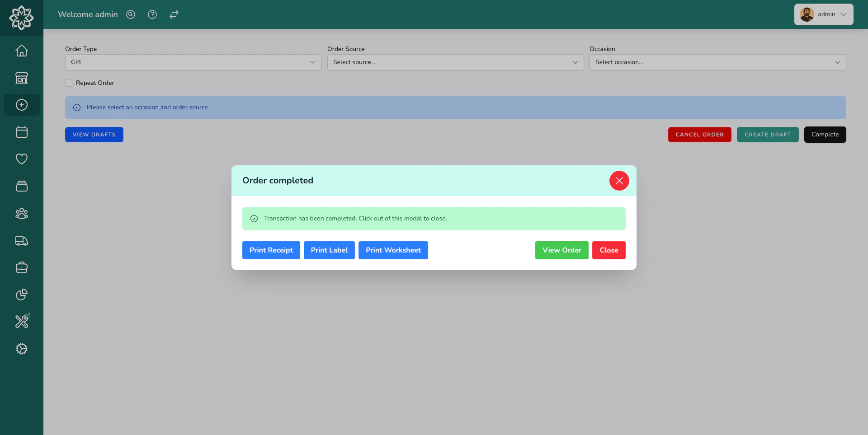Click the help question mark icon
Screen dimensions: 868x435
(x=152, y=14)
